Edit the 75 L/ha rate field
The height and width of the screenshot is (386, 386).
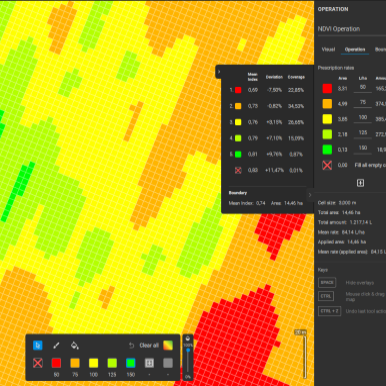[363, 103]
